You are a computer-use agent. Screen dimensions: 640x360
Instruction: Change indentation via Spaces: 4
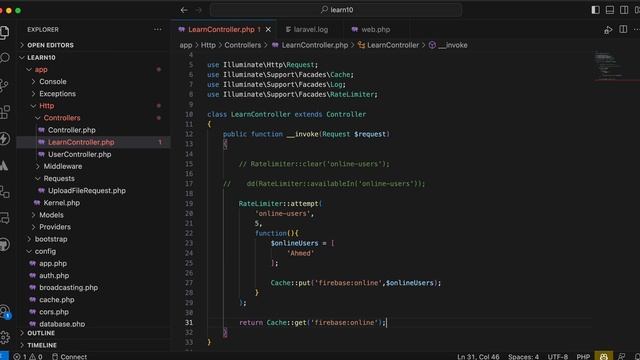coord(523,356)
